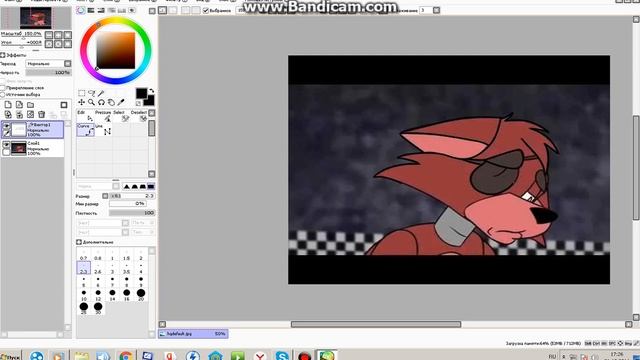
Task: Toggle RGB slider panel visibility
Action: click(x=91, y=10)
